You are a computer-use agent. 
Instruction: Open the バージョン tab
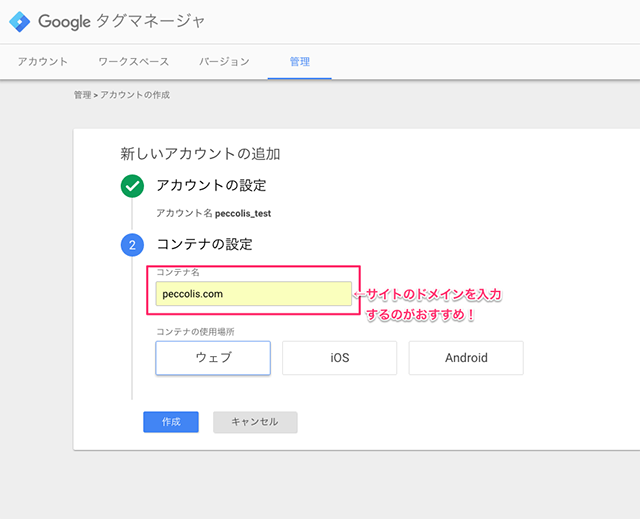(x=224, y=62)
